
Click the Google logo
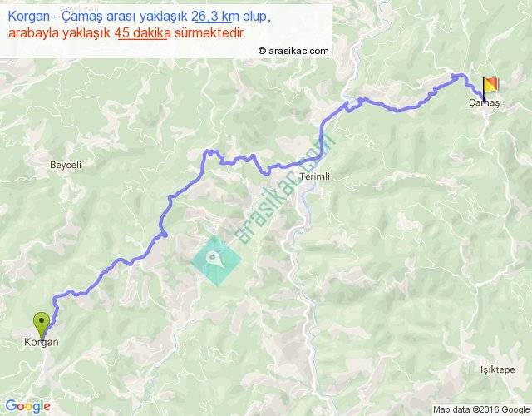pyautogui.click(x=28, y=406)
